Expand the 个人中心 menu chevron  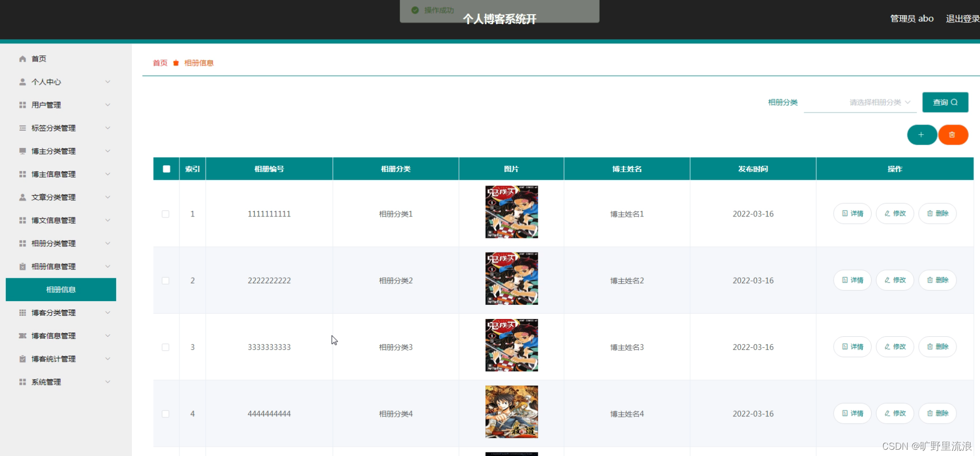click(x=108, y=82)
